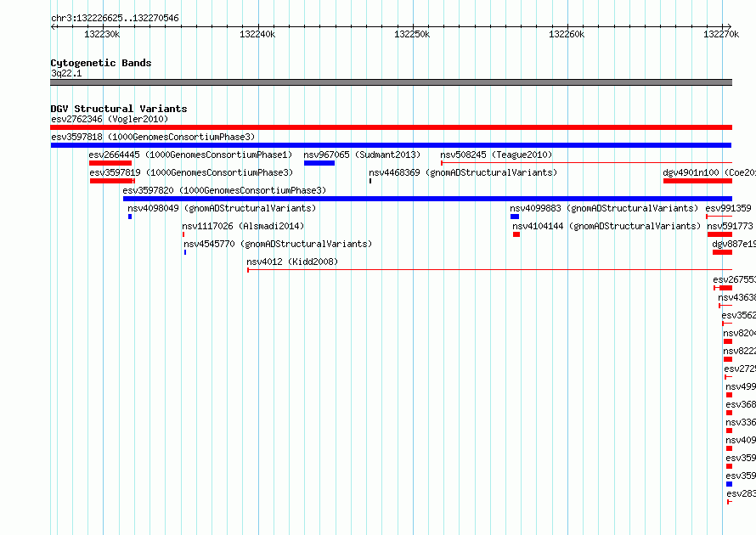The image size is (756, 535).
Task: Open esv2664445 (1000GenomesConsortiumPhase1) label
Action: (190, 155)
